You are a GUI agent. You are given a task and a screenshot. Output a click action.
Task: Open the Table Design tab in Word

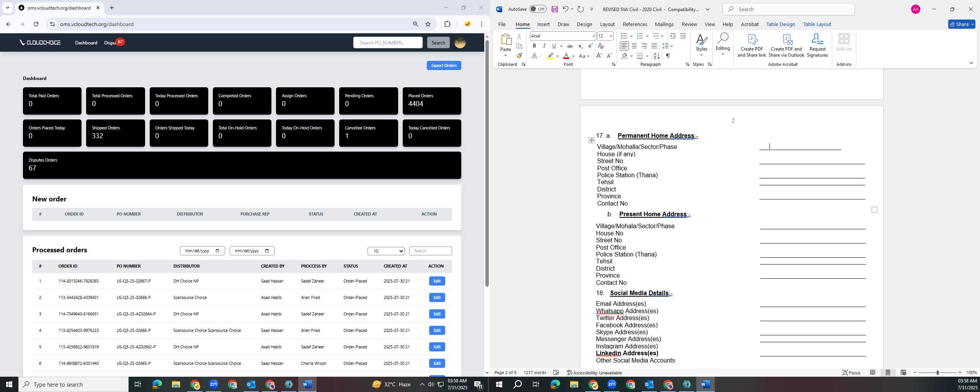[x=781, y=24]
